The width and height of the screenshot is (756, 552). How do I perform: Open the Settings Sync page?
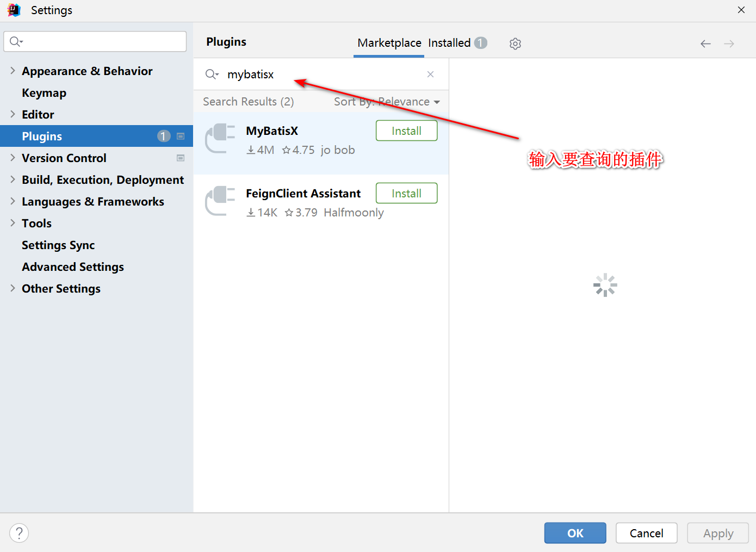pos(58,245)
